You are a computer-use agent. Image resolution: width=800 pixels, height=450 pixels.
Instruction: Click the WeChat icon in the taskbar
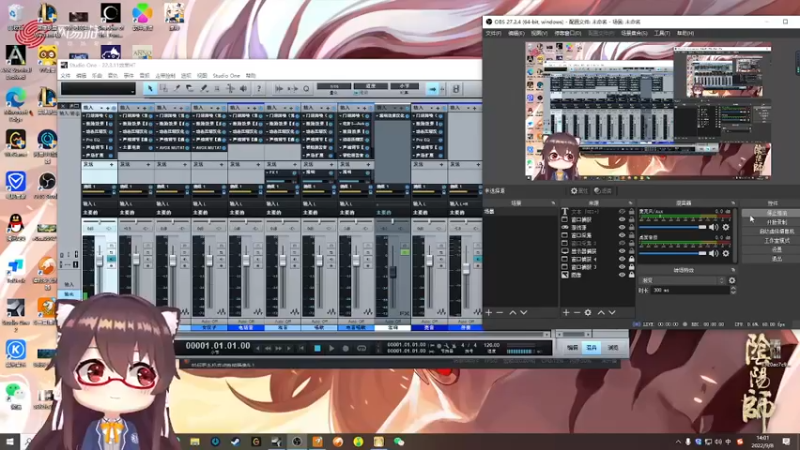pyautogui.click(x=399, y=442)
